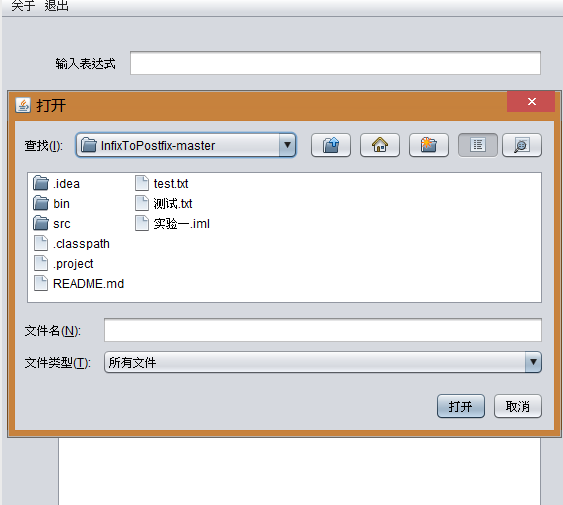
Task: Select file name 测试.txt
Action: click(173, 204)
